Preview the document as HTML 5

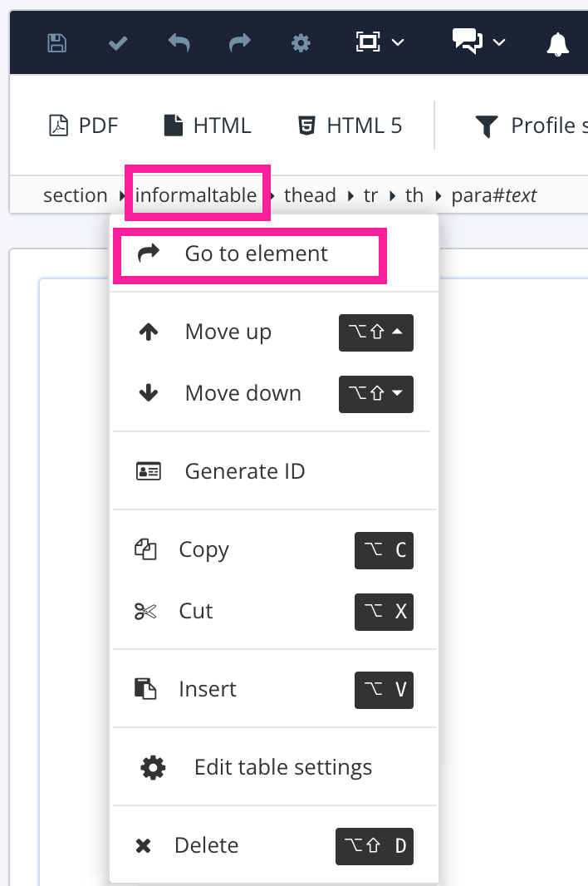[349, 125]
